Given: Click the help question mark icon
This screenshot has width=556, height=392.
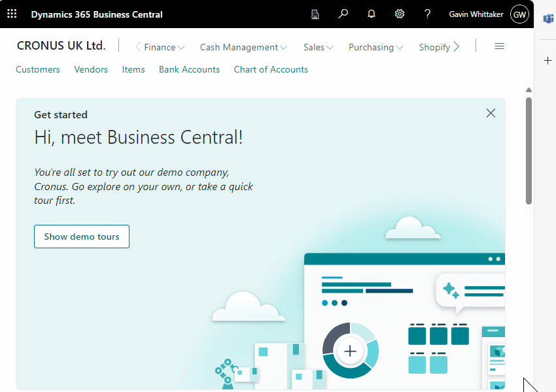Looking at the screenshot, I should point(428,14).
